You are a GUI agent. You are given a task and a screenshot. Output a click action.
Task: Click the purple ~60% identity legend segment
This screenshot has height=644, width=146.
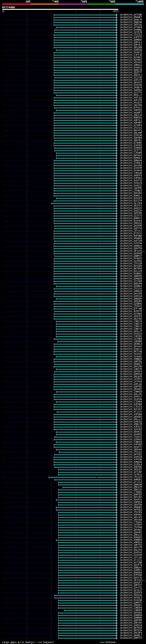(73, 4)
